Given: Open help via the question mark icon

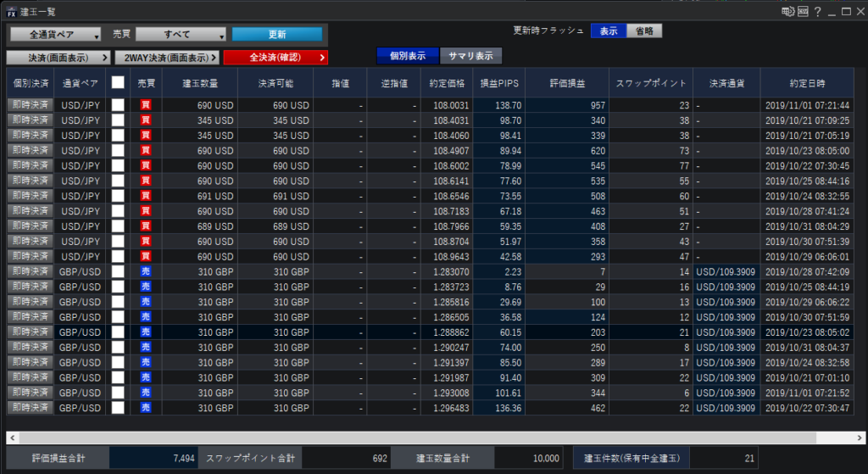Looking at the screenshot, I should (818, 11).
